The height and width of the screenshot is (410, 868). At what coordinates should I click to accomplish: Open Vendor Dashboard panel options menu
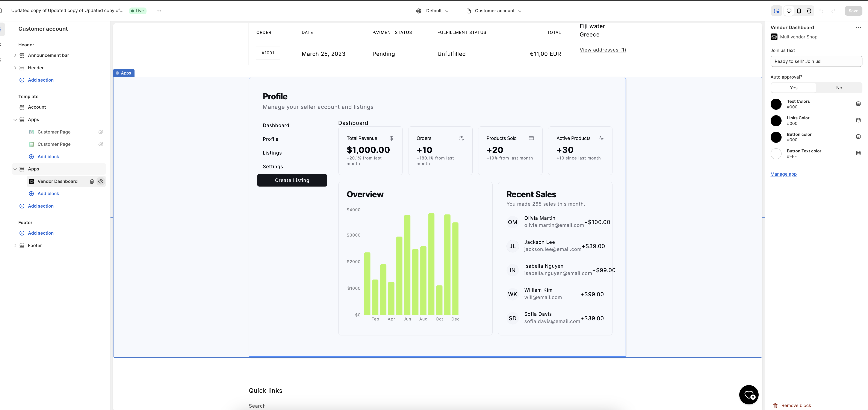click(858, 27)
